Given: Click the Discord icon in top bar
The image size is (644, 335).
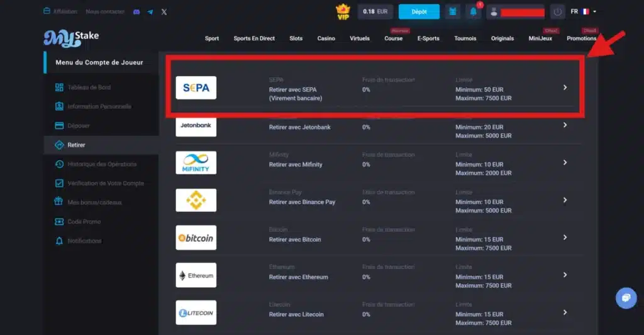Looking at the screenshot, I should tap(137, 12).
